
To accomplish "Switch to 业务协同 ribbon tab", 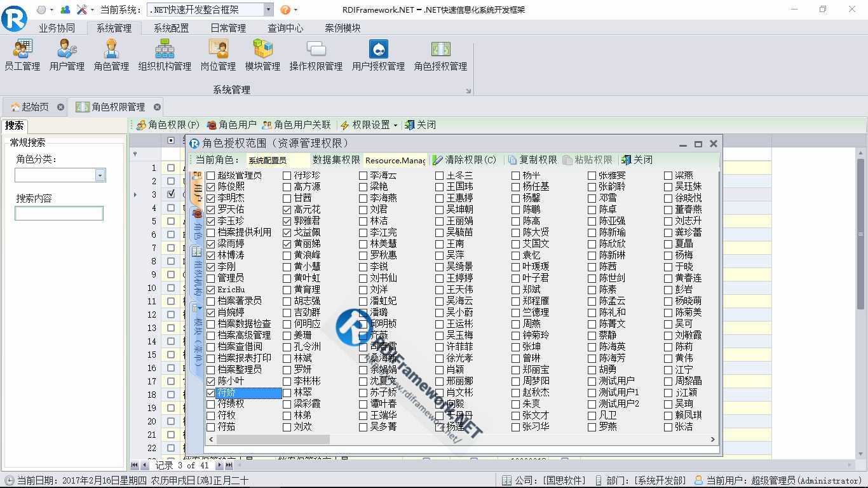I will click(x=57, y=28).
